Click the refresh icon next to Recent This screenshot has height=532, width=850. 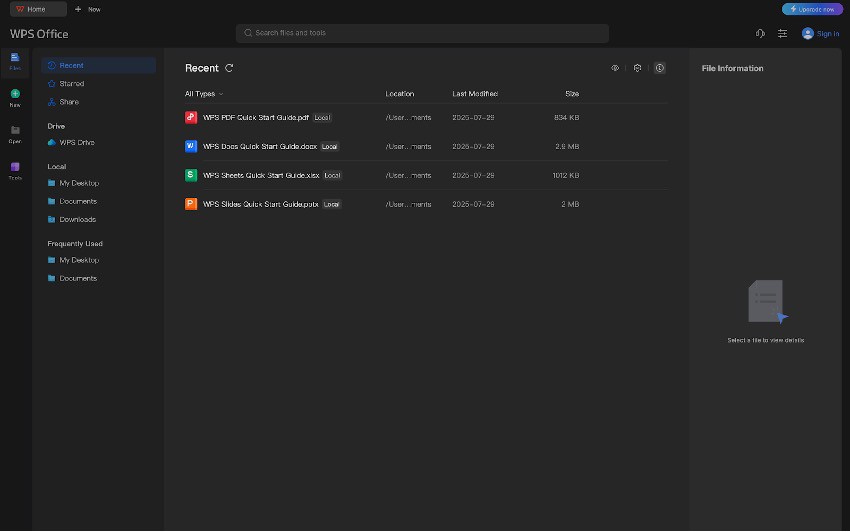[x=229, y=68]
